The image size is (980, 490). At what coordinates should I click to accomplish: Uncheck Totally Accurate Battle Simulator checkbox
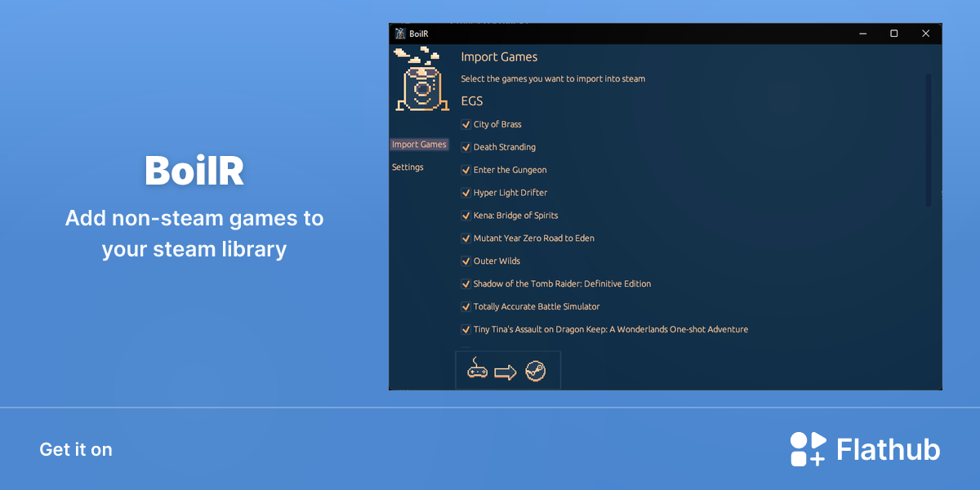466,307
